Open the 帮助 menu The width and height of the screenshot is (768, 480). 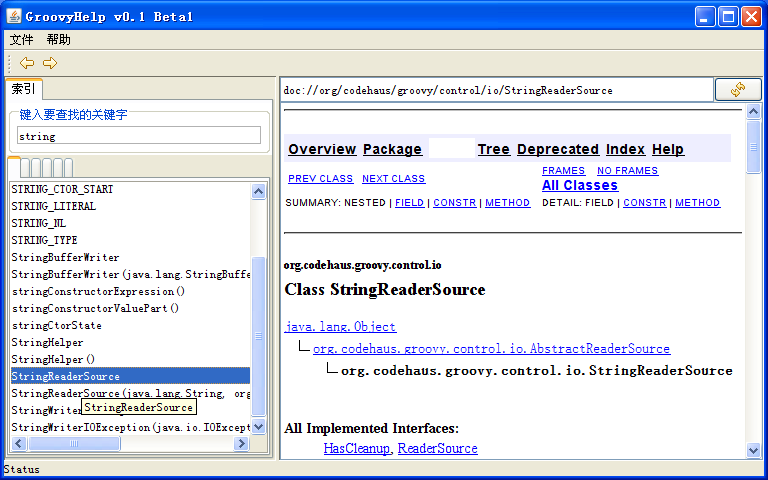pos(59,40)
